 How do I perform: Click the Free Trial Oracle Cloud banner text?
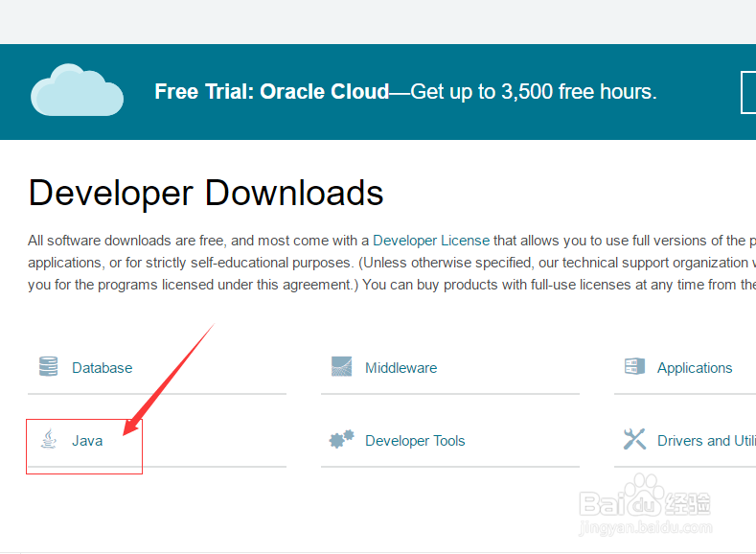coord(405,92)
